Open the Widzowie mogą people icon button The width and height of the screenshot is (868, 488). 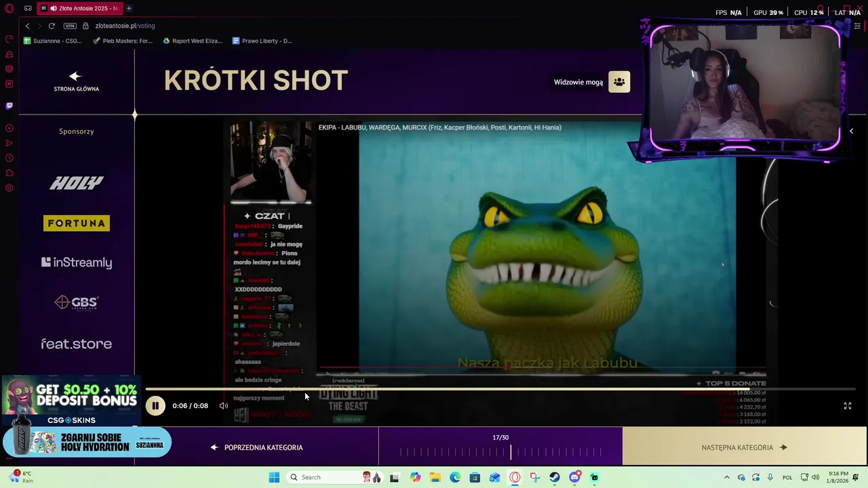click(619, 82)
